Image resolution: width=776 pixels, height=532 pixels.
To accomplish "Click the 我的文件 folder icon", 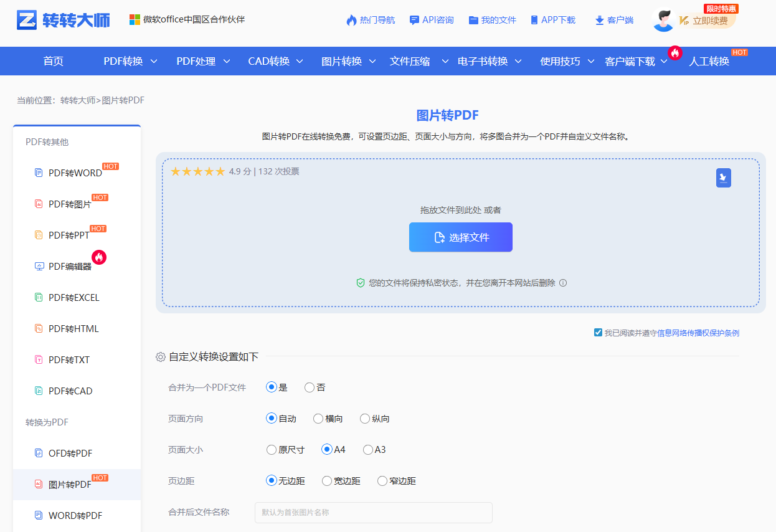I will coord(473,19).
